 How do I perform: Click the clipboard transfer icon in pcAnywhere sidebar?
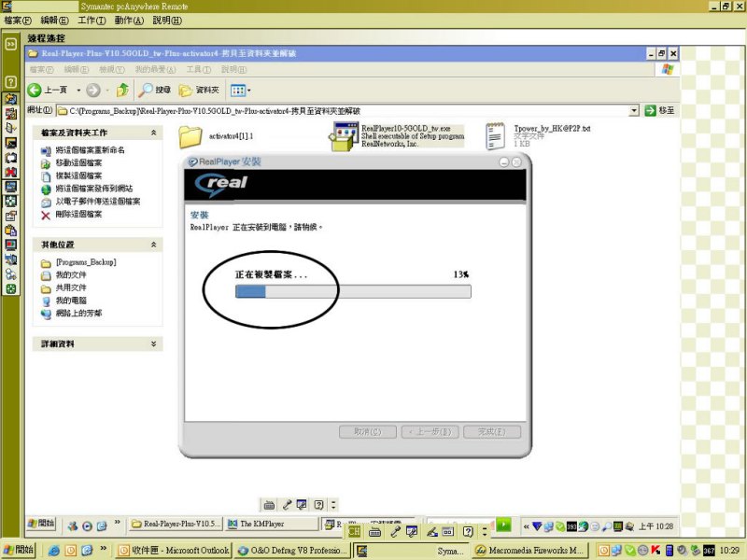10,231
